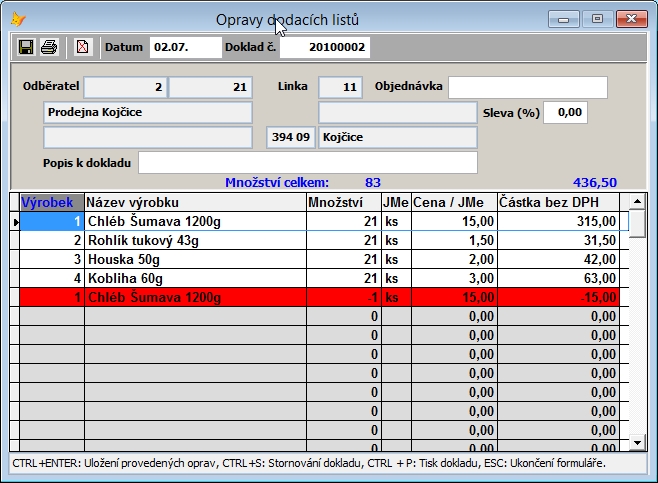Click the cancel document (storno) icon

pos(83,47)
